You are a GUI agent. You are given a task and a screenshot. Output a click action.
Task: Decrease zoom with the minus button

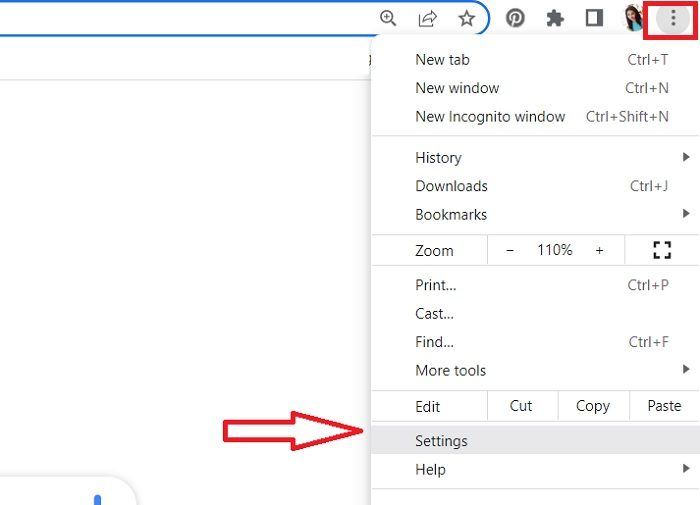(x=509, y=250)
